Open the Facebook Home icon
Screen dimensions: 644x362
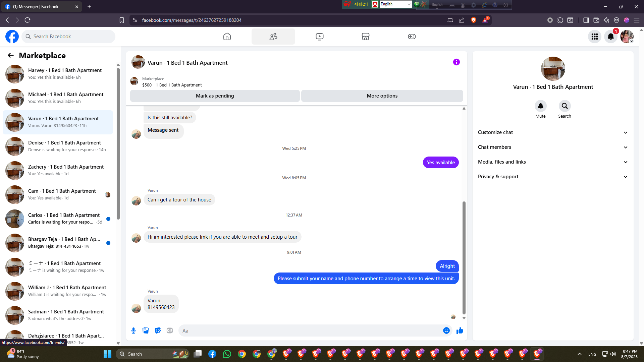tap(227, 37)
